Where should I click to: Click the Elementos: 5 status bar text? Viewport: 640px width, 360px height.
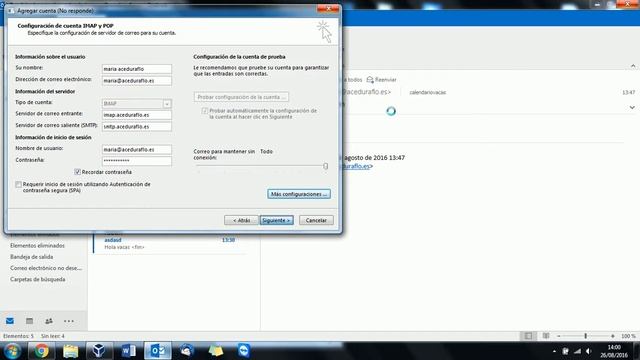(18, 336)
